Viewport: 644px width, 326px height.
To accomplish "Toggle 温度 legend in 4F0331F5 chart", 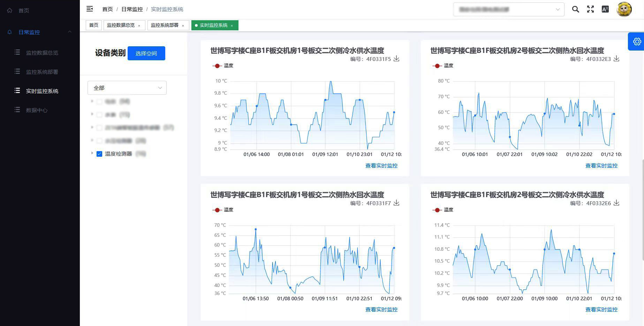I will pos(223,65).
